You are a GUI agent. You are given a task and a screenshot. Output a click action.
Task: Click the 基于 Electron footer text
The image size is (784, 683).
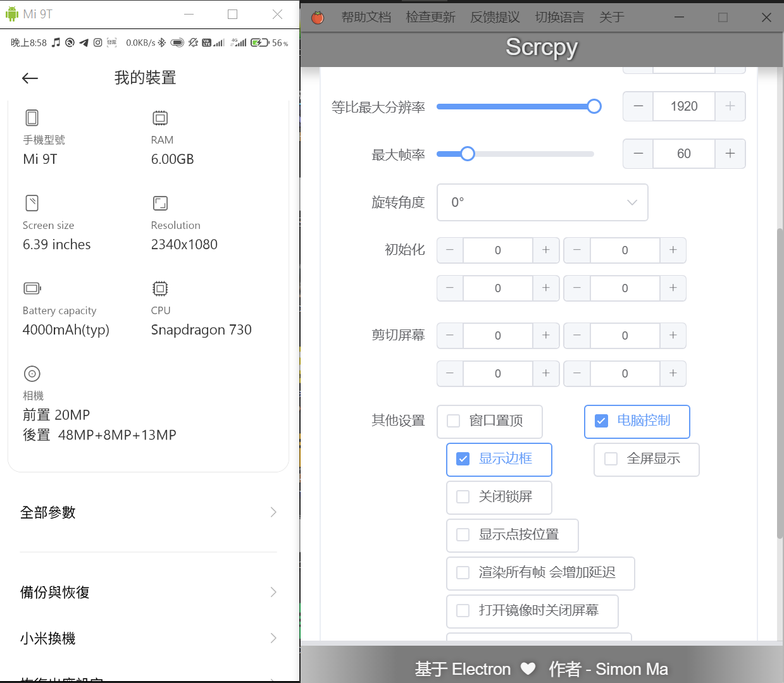pyautogui.click(x=463, y=668)
